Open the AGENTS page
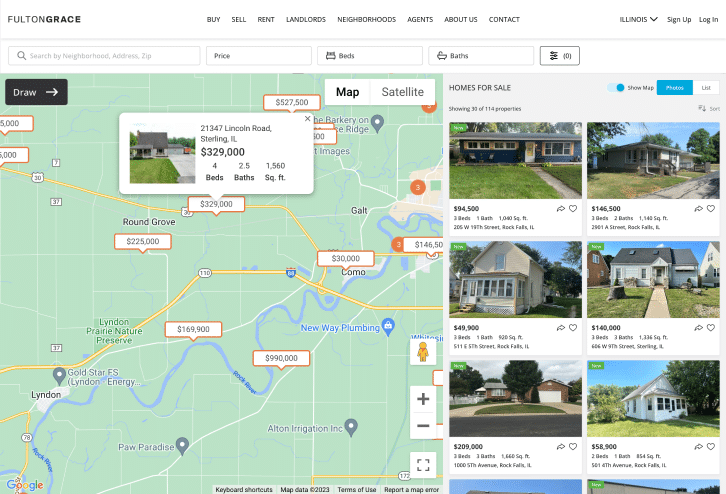This screenshot has height=494, width=726. (420, 19)
